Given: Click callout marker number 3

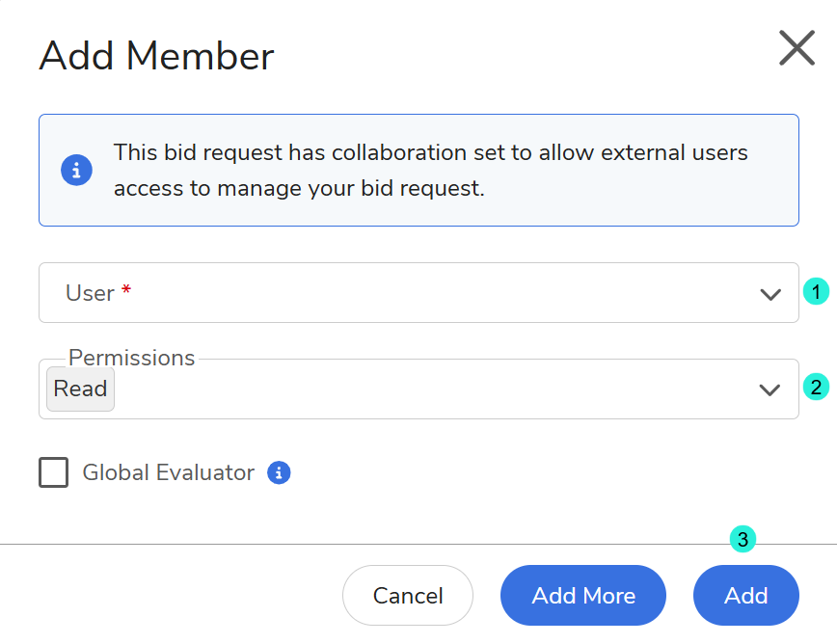Looking at the screenshot, I should (742, 540).
